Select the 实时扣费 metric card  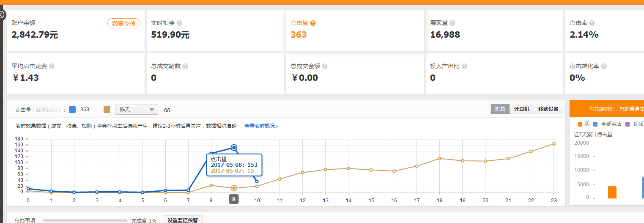pyautogui.click(x=215, y=30)
